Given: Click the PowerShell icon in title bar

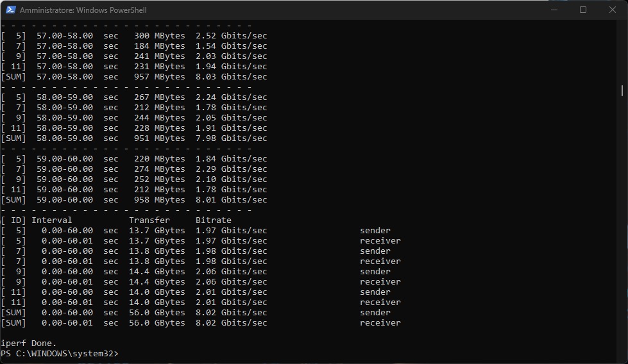Looking at the screenshot, I should pyautogui.click(x=11, y=10).
